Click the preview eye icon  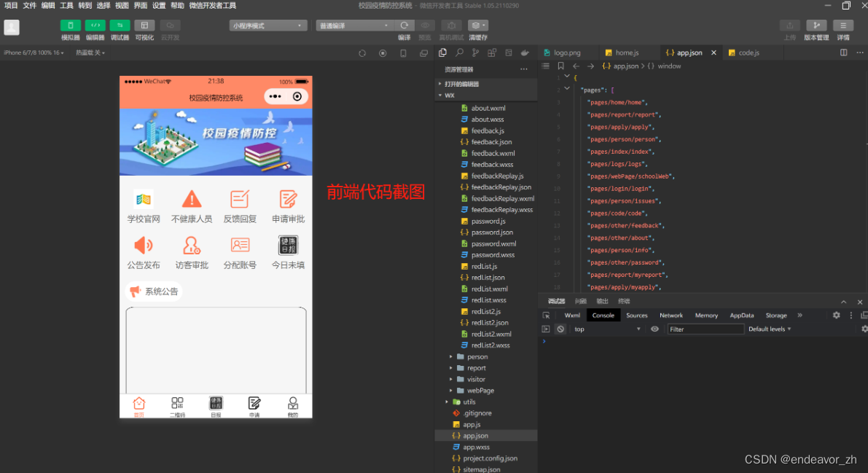(425, 26)
